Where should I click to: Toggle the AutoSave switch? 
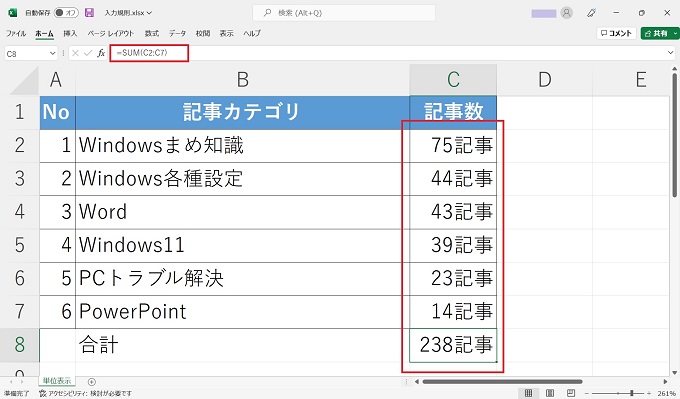66,13
